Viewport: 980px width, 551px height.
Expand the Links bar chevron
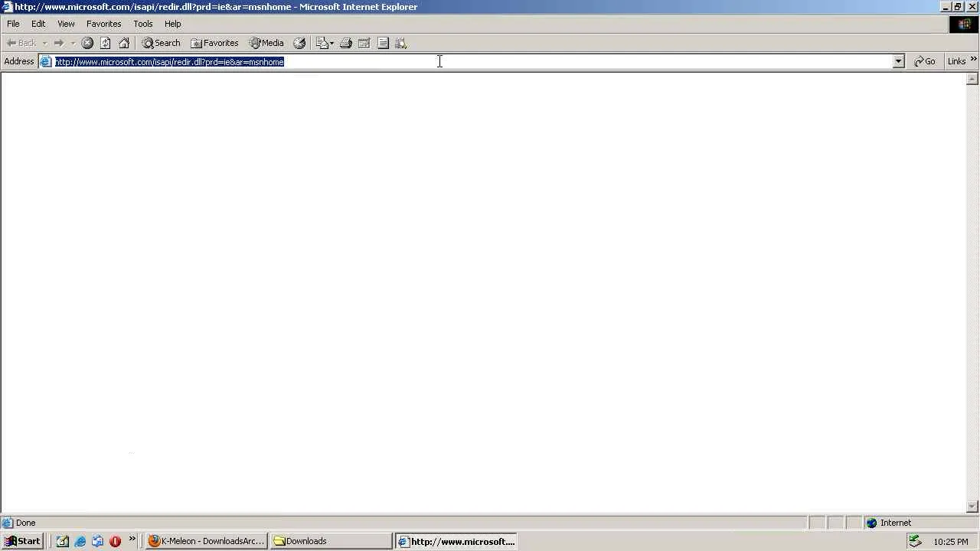tap(974, 60)
